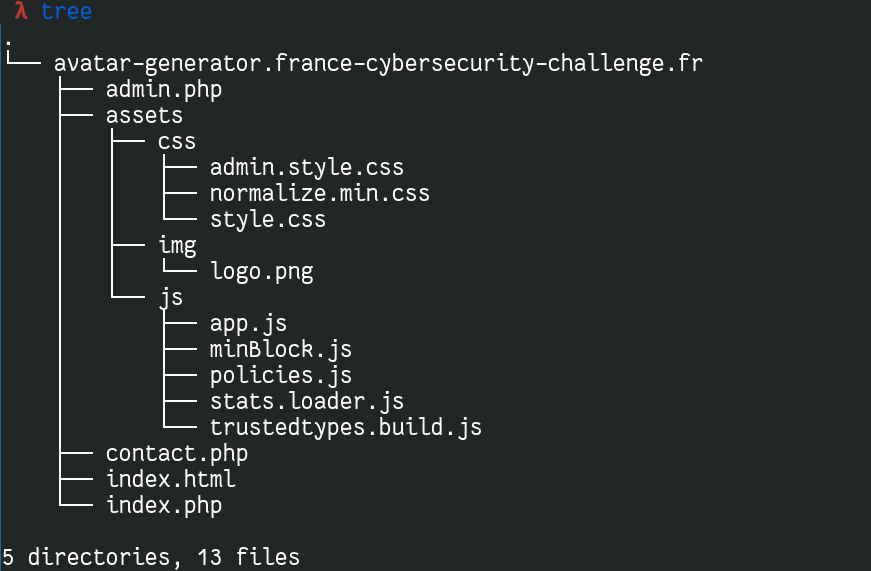Click the css directory name
The image size is (871, 571).
(x=177, y=142)
